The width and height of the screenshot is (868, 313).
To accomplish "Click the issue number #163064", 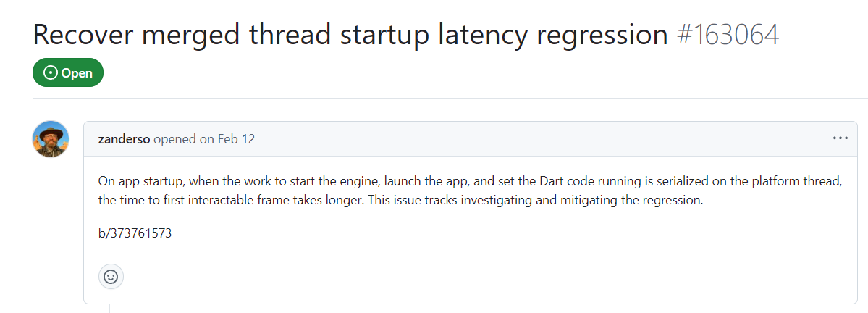I will tap(728, 34).
